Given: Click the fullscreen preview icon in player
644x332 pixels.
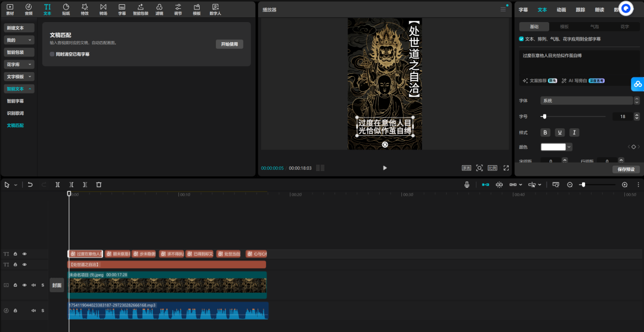Looking at the screenshot, I should (x=506, y=168).
